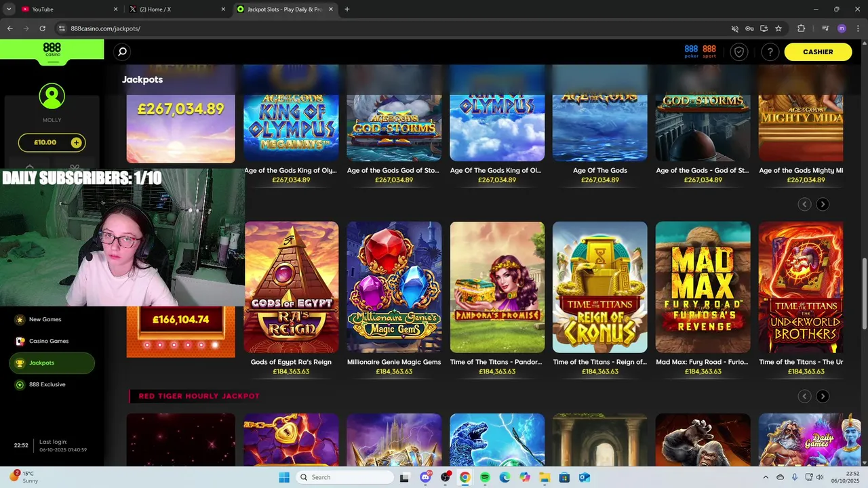Screen dimensions: 868x488
Task: Open the 888 poker logo link
Action: [691, 52]
